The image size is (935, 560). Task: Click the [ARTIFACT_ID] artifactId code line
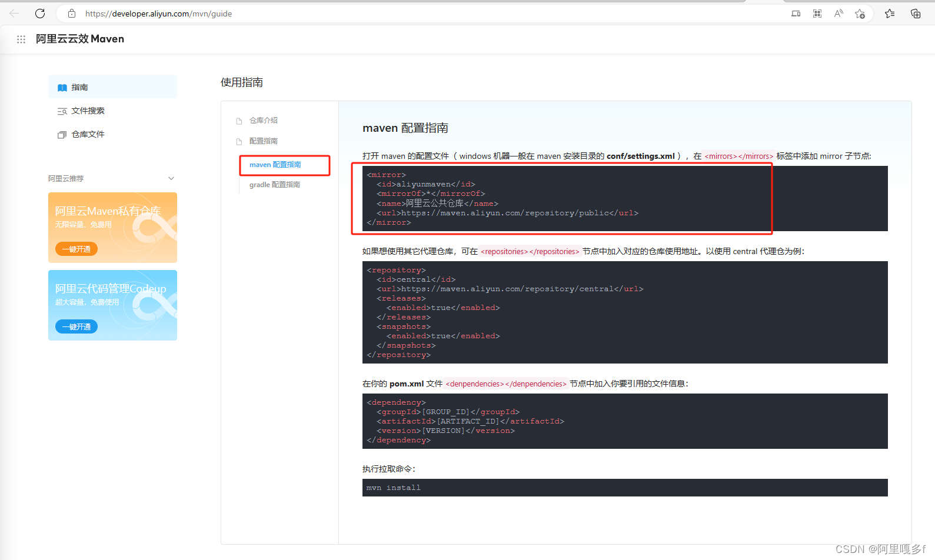click(x=471, y=421)
